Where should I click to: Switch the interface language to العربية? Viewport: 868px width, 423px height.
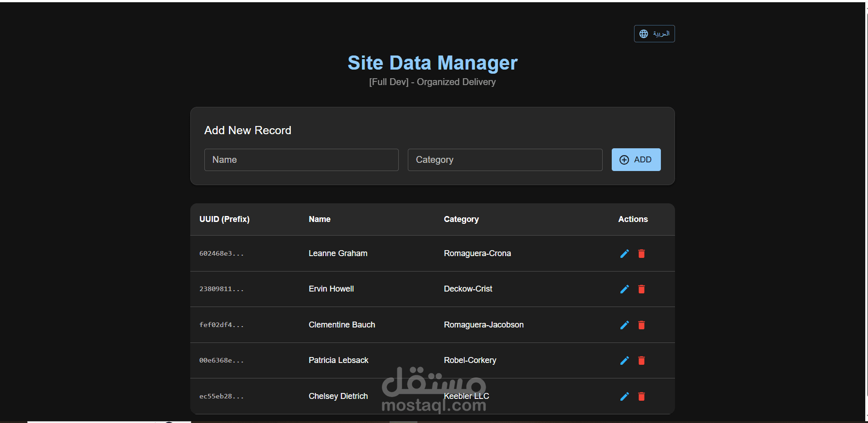click(x=654, y=33)
